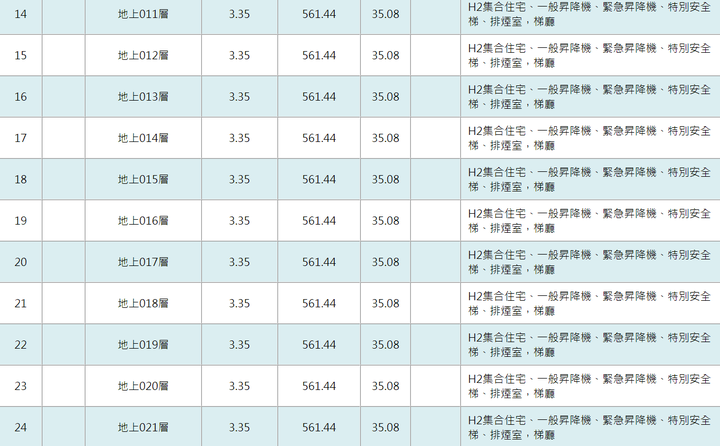This screenshot has height=446, width=720.
Task: Select row number 23 cell
Action: point(21,386)
